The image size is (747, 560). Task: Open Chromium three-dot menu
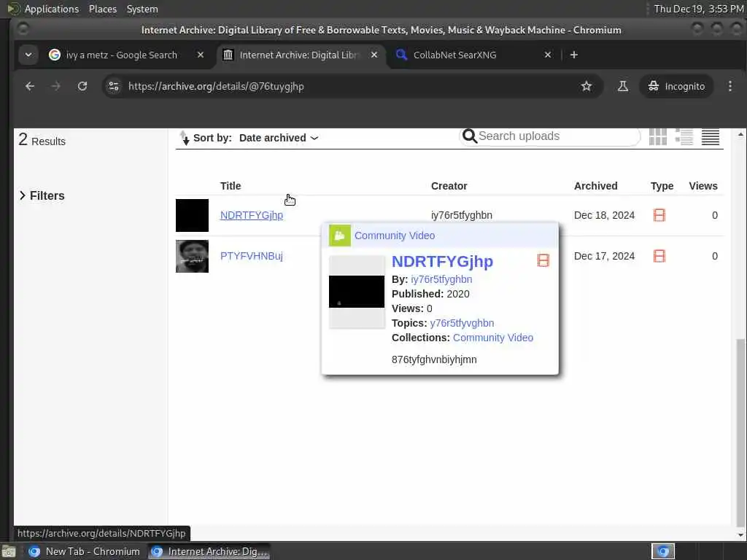[729, 86]
